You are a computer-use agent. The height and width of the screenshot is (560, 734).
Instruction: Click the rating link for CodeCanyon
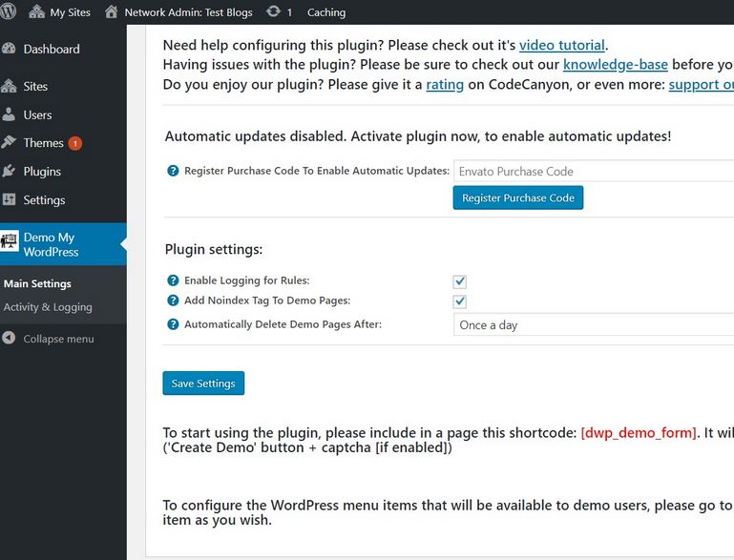point(445,85)
